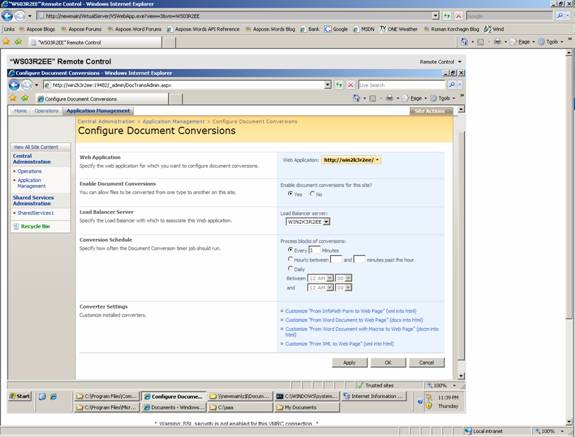Screen dimensions: 575x437
Task: Select Yes for enable document conversions
Action: point(290,194)
